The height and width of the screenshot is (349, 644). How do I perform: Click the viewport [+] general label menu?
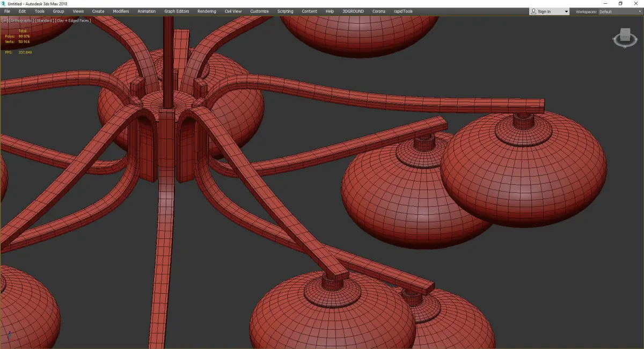[x=4, y=20]
